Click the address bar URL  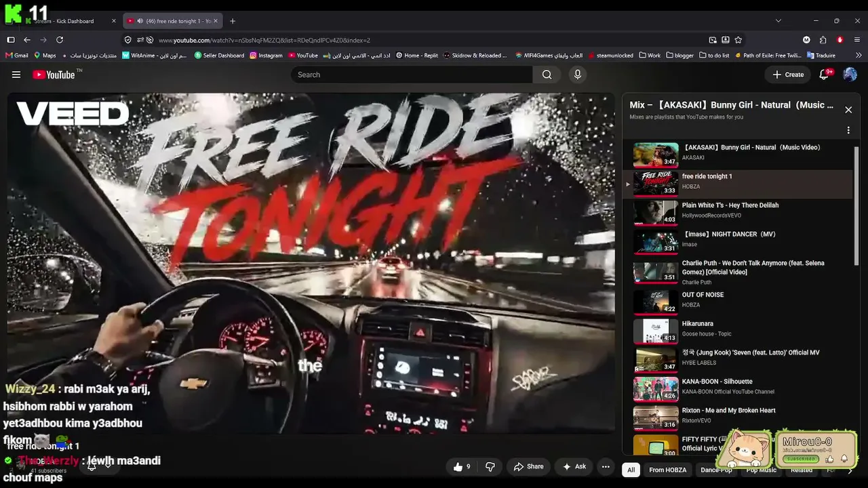[x=264, y=40]
